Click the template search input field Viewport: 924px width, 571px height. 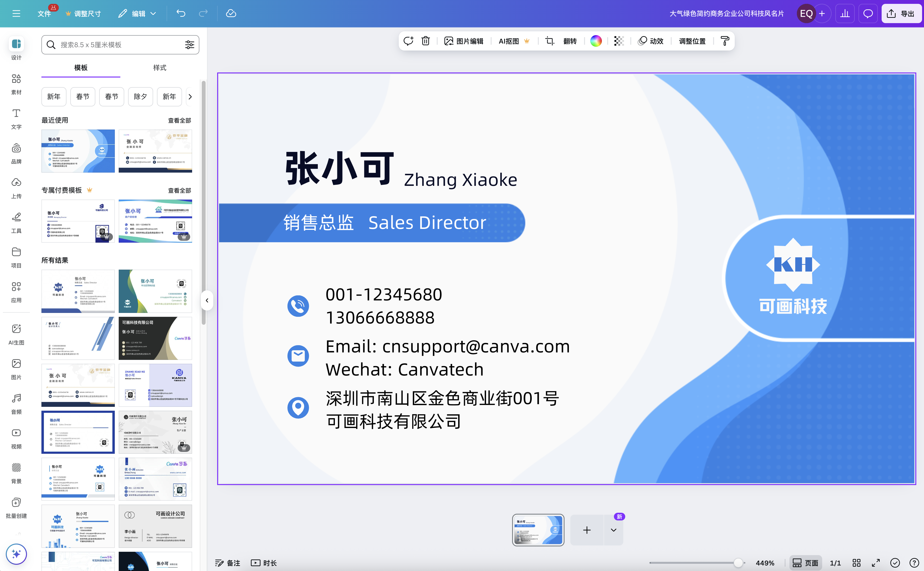(120, 45)
